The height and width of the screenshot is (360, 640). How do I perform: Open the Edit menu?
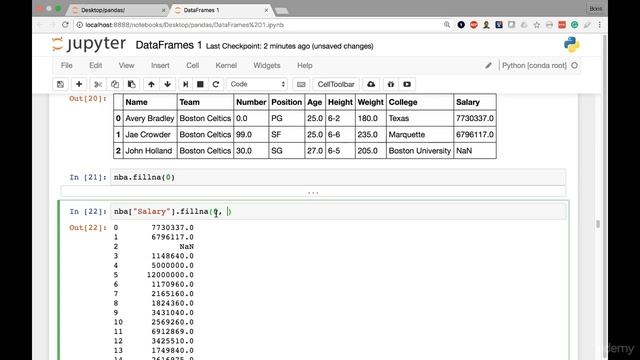coord(96,65)
